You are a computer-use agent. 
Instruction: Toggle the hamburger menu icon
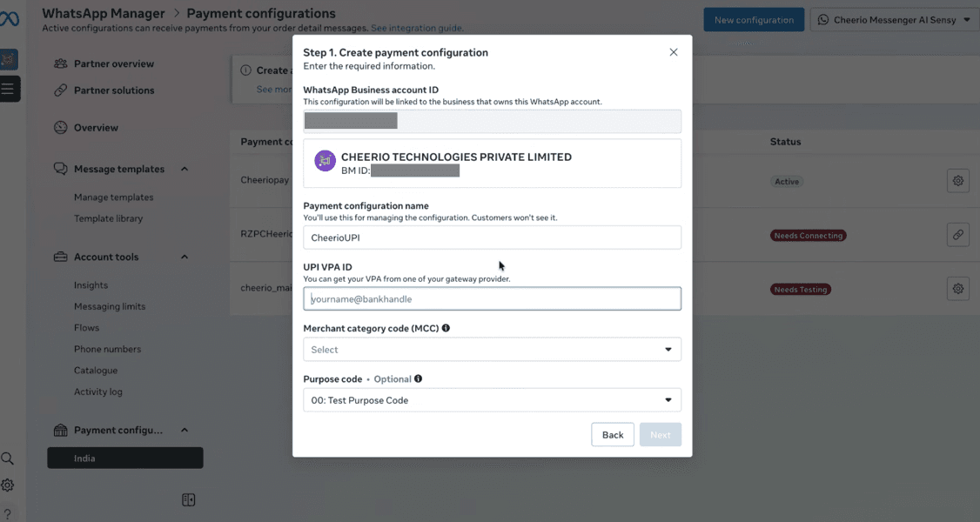tap(8, 89)
